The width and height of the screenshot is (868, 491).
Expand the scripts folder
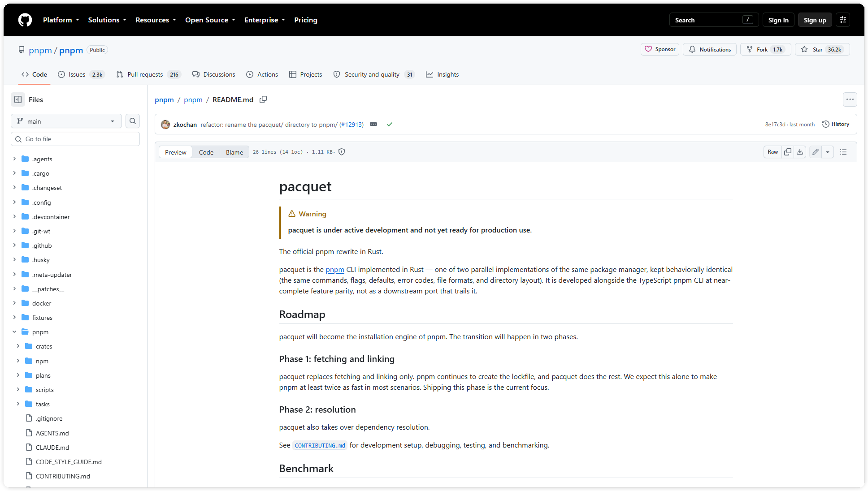(x=18, y=389)
